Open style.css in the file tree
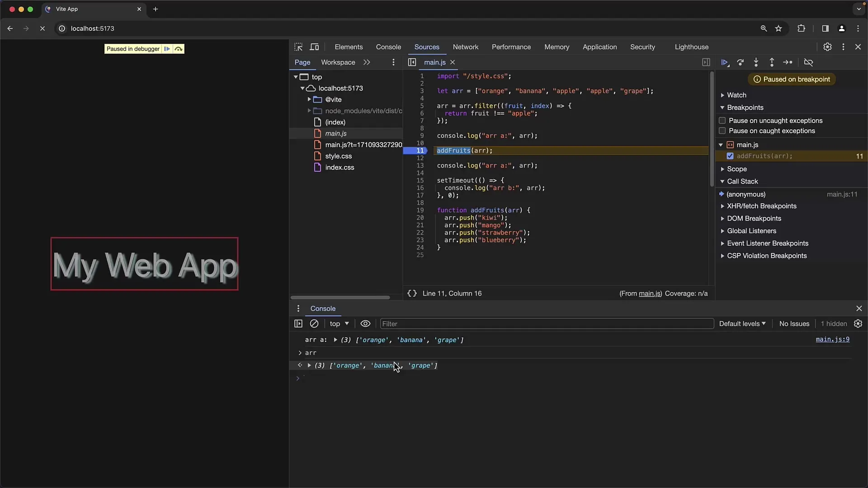 click(x=338, y=156)
